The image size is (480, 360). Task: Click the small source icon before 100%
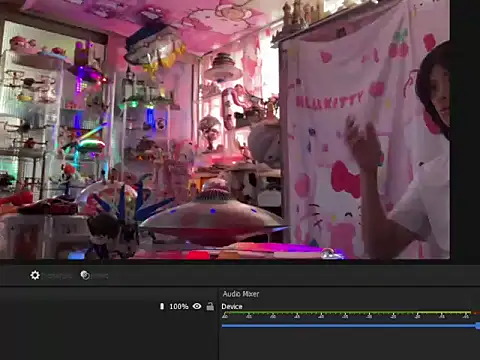pos(162,306)
